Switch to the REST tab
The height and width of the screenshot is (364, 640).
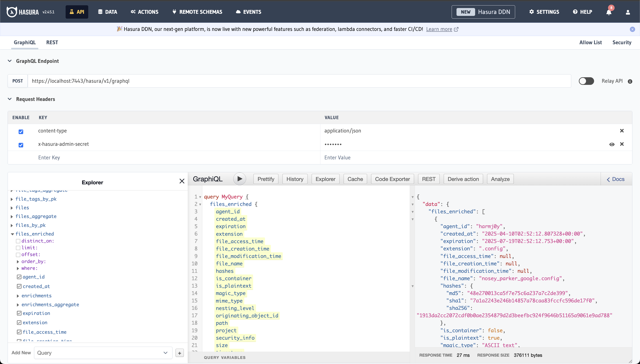pos(52,43)
